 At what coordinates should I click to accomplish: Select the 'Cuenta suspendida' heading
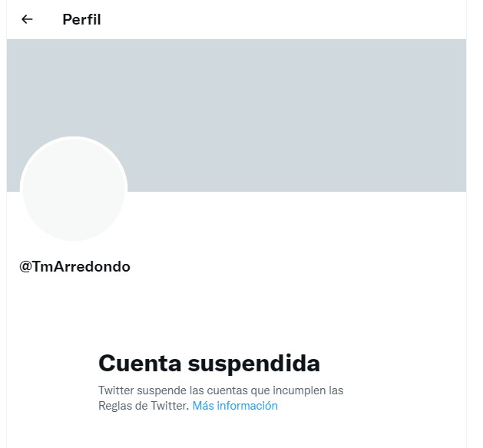(x=209, y=364)
